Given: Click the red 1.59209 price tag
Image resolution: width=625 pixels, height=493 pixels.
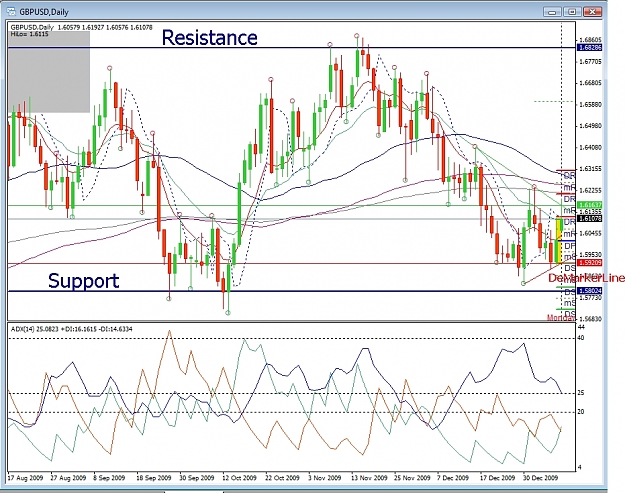Looking at the screenshot, I should click(589, 263).
